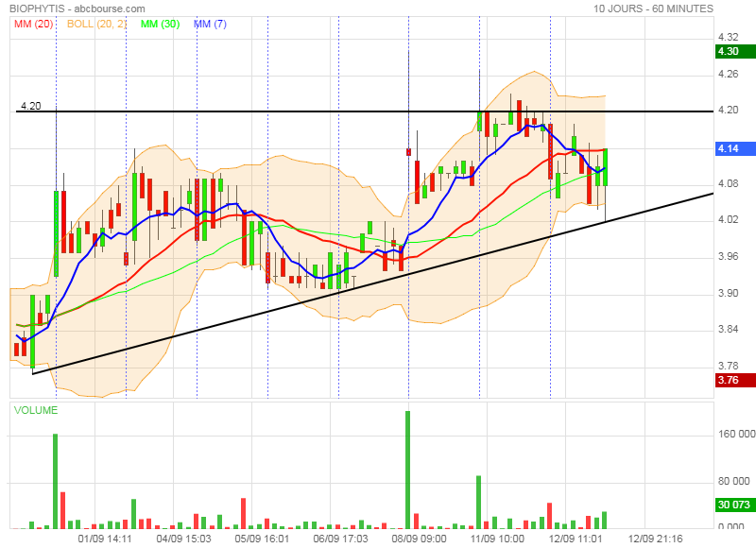Viewport: 756px width, 548px height.
Task: Click the VOLUME panel label
Action: 36,410
